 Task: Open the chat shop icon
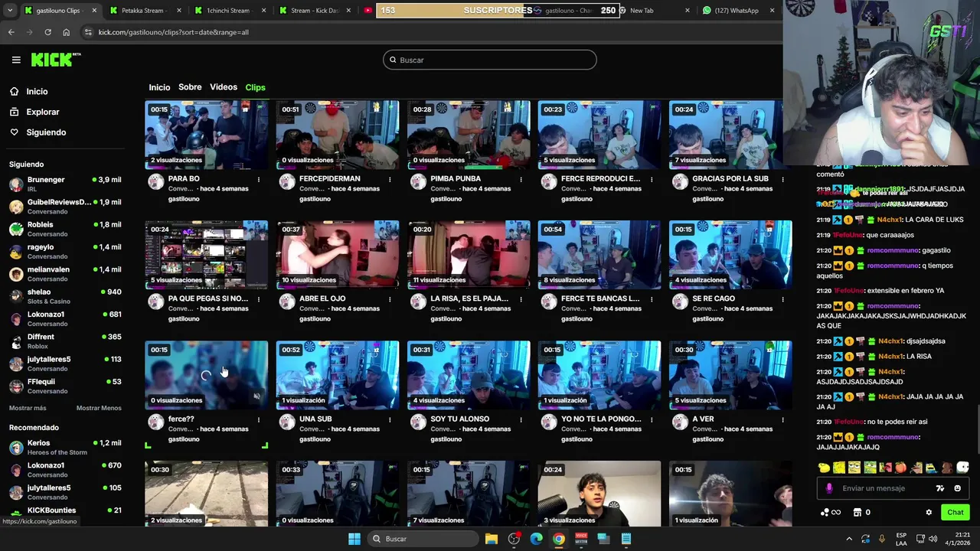857,512
